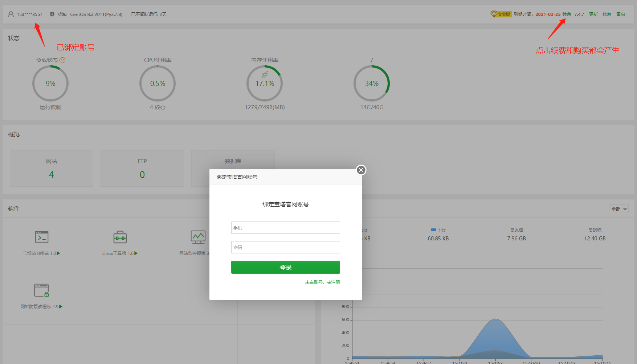Click the 修复 repair link

pos(607,15)
